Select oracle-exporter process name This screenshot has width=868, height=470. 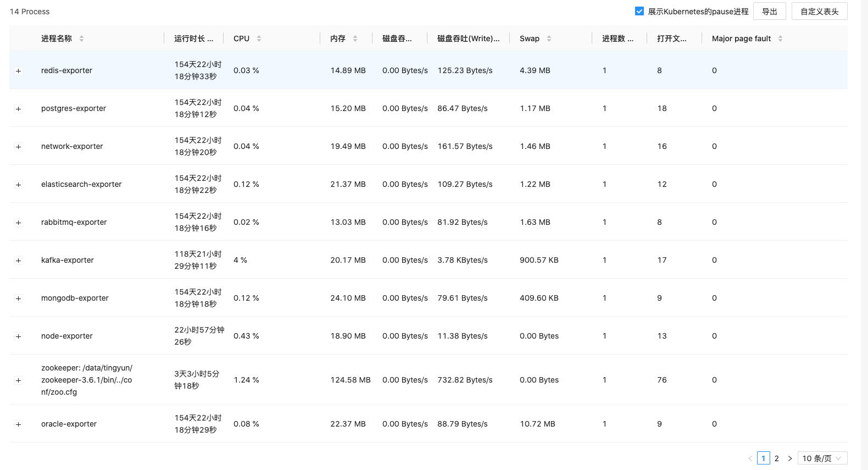69,424
